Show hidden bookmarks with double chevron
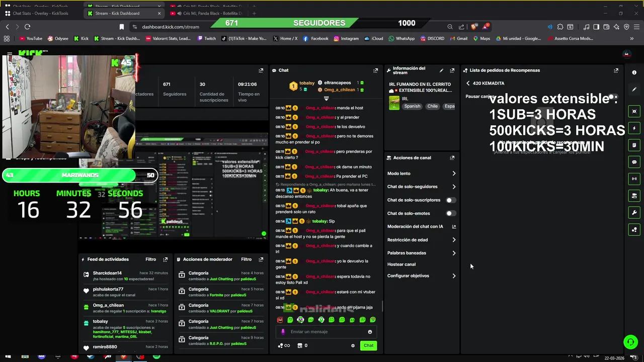 [x=631, y=38]
